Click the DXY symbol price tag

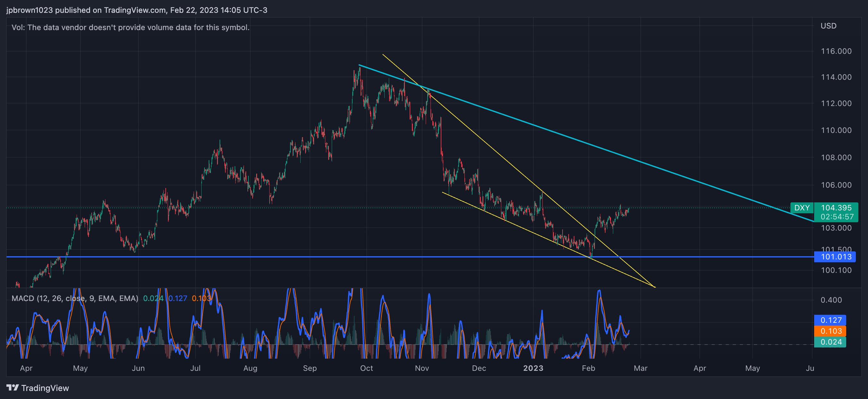(802, 208)
